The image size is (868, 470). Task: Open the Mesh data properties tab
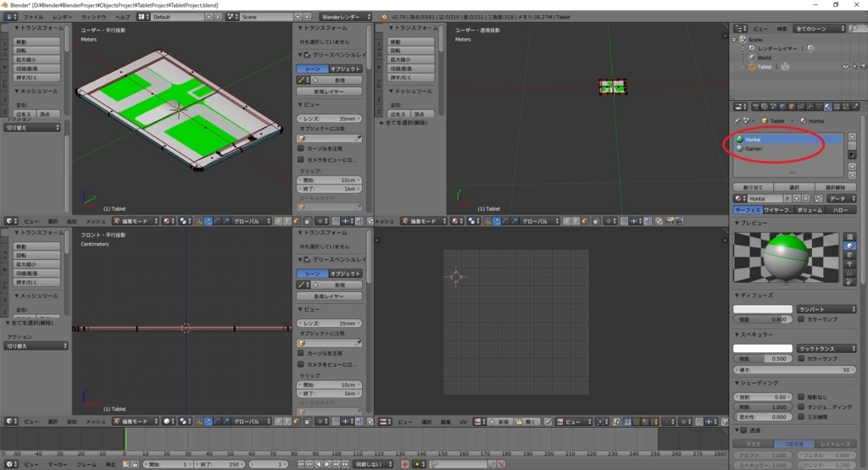coord(819,106)
